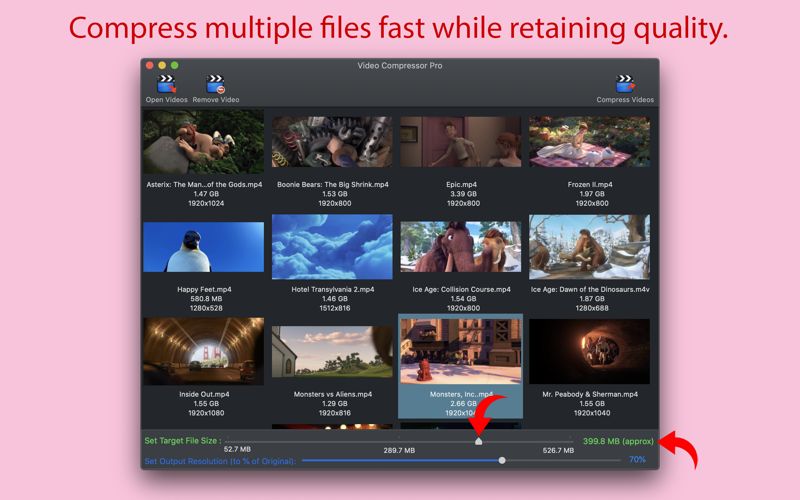Screen dimensions: 800x500
Task: Select the Hotel Transylvania 2 thumbnail
Action: pos(332,247)
